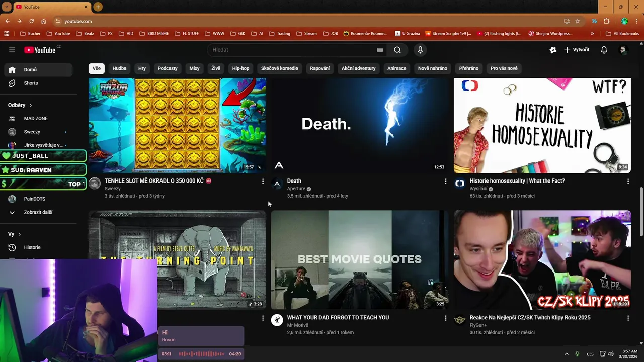This screenshot has width=644, height=362.
Task: Go to Domů in sidebar
Action: (x=38, y=70)
